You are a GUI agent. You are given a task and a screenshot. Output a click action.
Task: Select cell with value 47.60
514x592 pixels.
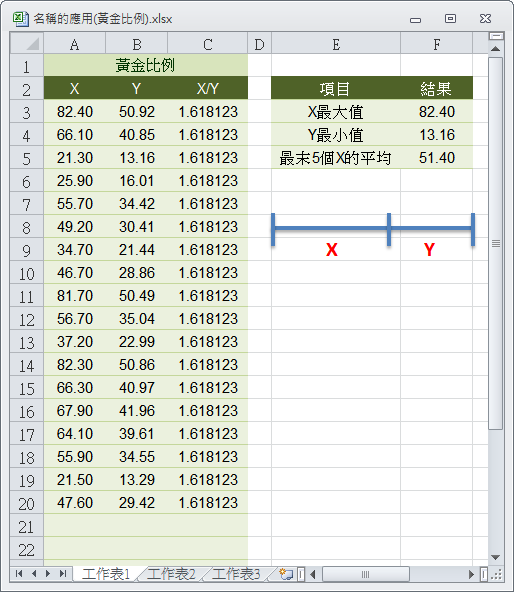pos(74,503)
